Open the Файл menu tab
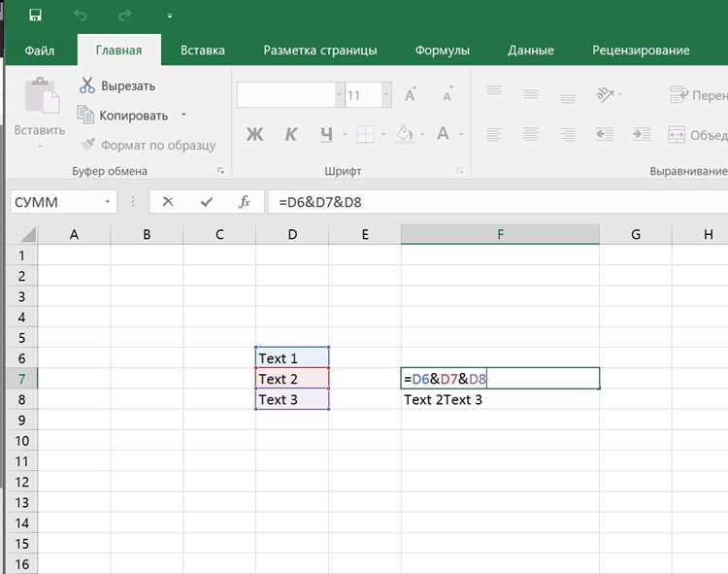 [x=40, y=51]
